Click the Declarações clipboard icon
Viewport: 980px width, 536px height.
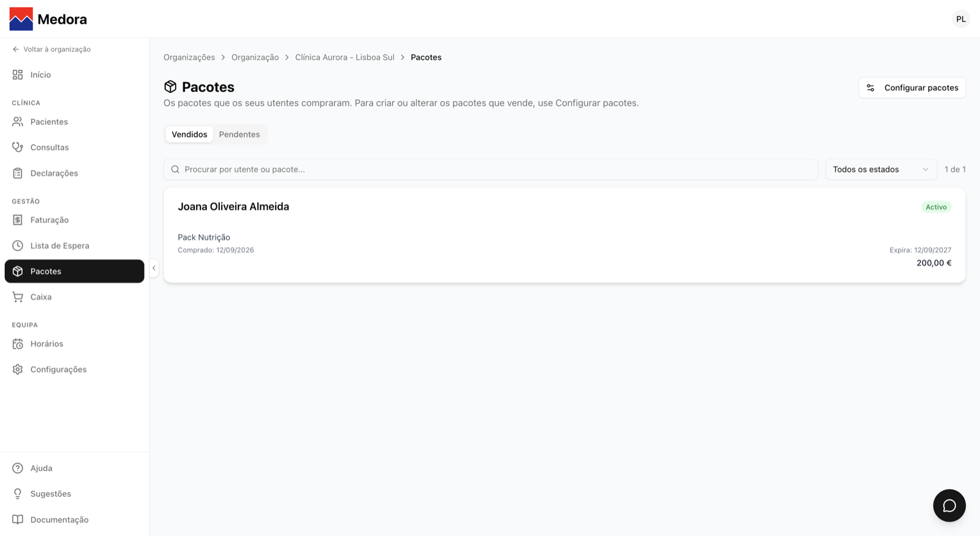[18, 173]
